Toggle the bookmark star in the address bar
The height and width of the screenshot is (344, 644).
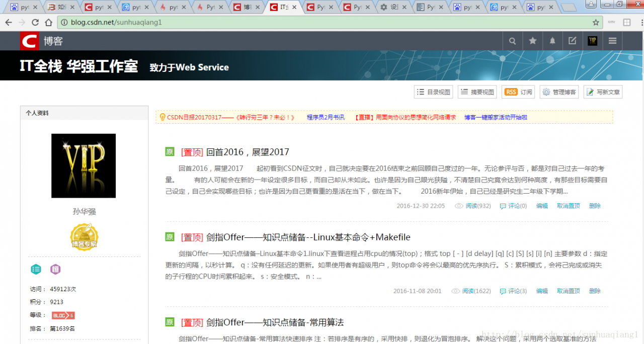[x=595, y=22]
